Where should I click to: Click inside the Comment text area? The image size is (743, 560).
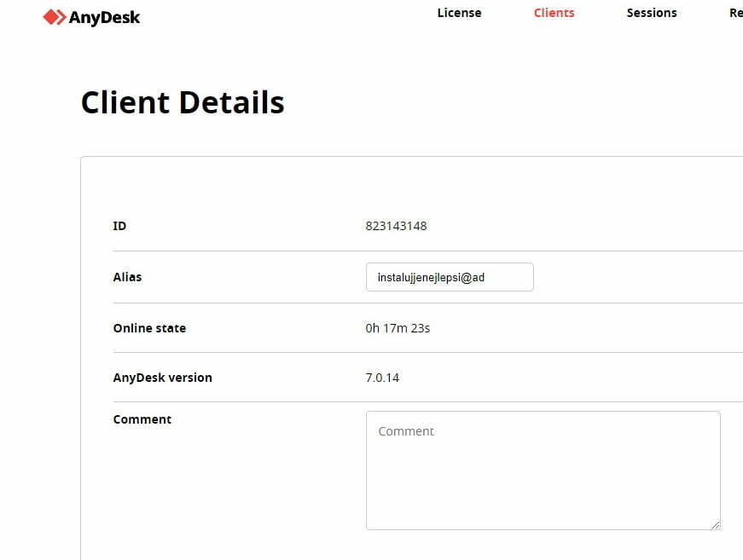coord(543,469)
